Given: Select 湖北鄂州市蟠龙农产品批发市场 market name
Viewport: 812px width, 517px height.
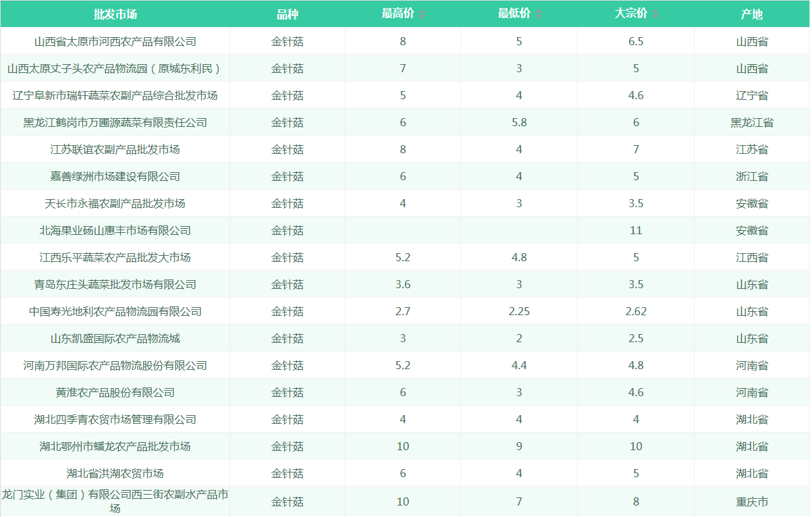Looking at the screenshot, I should (x=115, y=446).
